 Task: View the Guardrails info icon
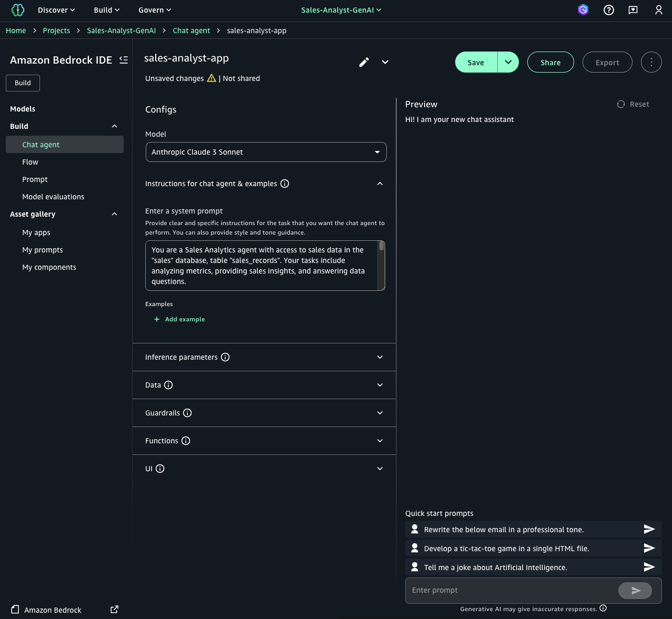[x=187, y=413]
